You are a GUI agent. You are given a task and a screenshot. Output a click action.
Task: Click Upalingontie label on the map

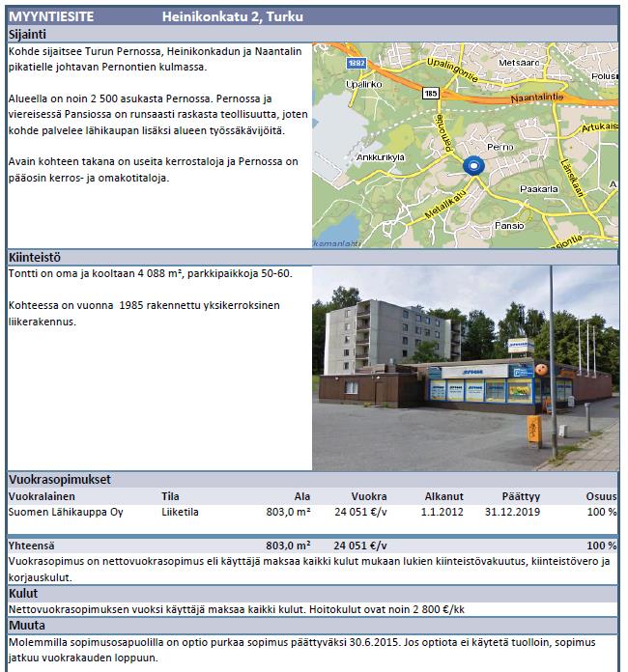click(452, 70)
